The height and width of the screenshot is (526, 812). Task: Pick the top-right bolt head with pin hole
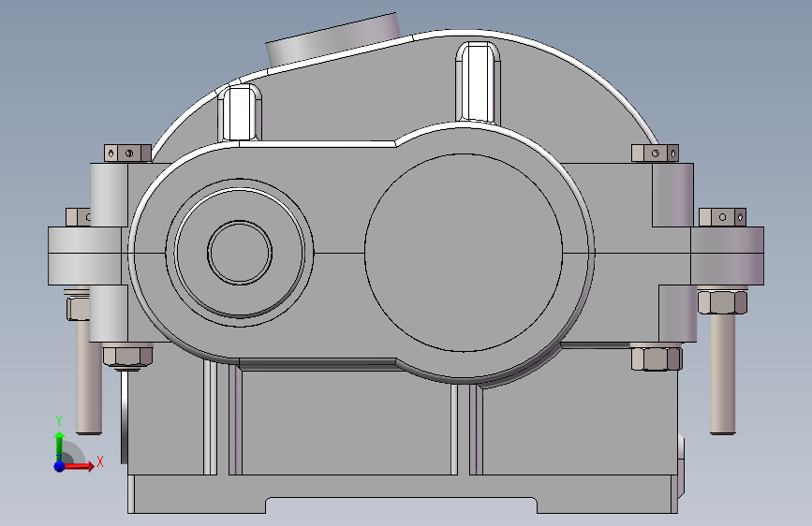pos(655,153)
